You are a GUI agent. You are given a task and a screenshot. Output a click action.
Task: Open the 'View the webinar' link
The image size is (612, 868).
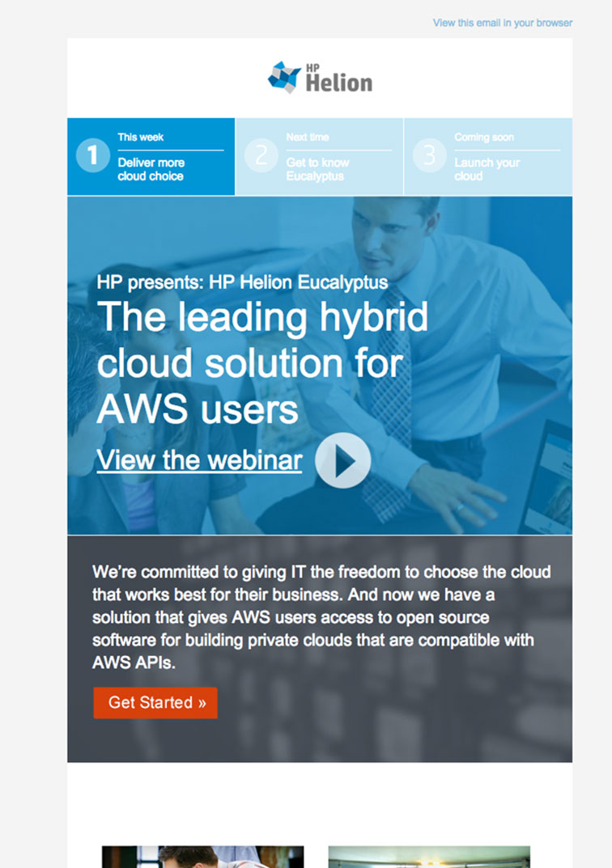pyautogui.click(x=199, y=460)
